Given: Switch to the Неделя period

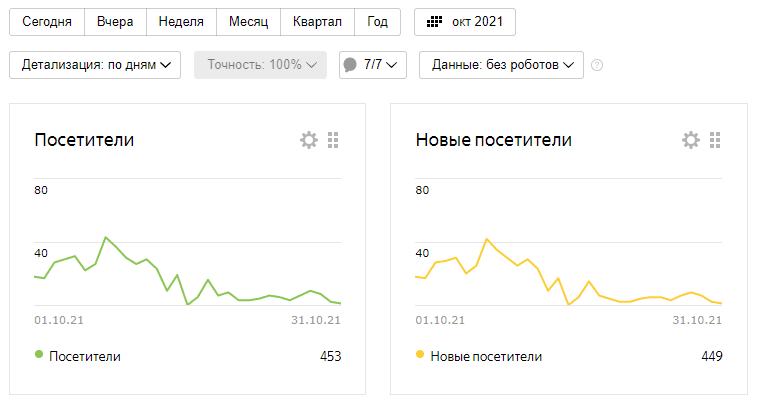Looking at the screenshot, I should click(181, 21).
